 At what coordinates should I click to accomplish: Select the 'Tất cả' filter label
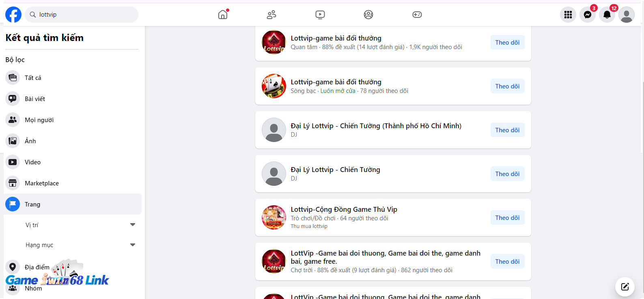click(x=33, y=77)
